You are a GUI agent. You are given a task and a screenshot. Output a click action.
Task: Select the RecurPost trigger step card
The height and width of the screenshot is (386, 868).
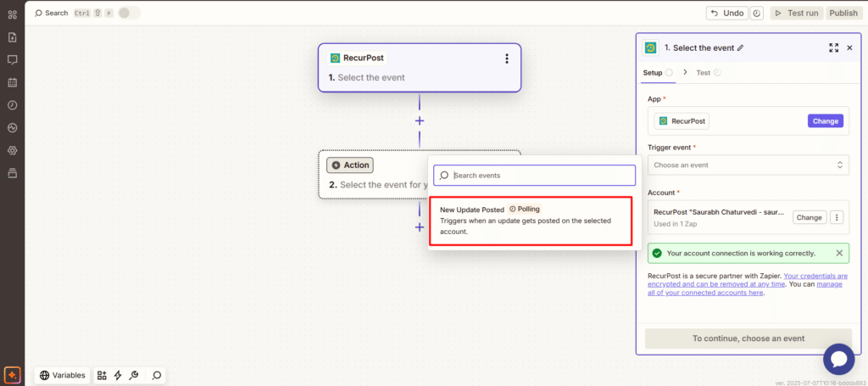420,68
